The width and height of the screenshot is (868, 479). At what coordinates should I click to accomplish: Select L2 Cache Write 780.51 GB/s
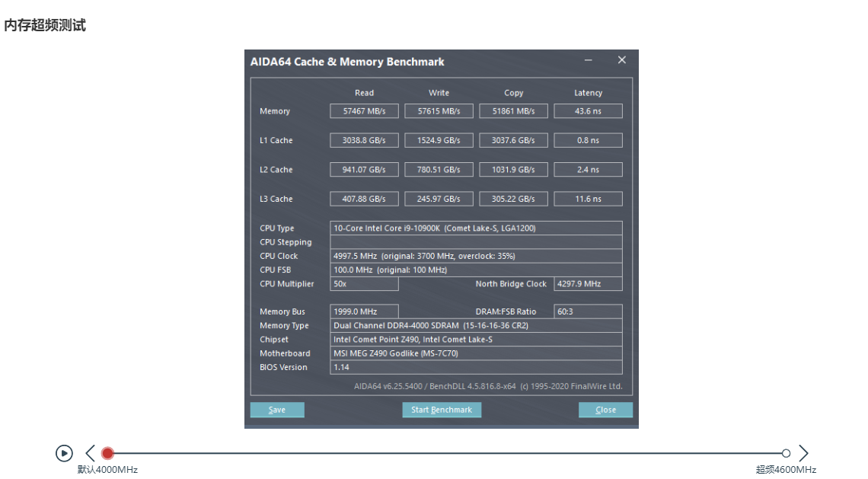(x=439, y=170)
